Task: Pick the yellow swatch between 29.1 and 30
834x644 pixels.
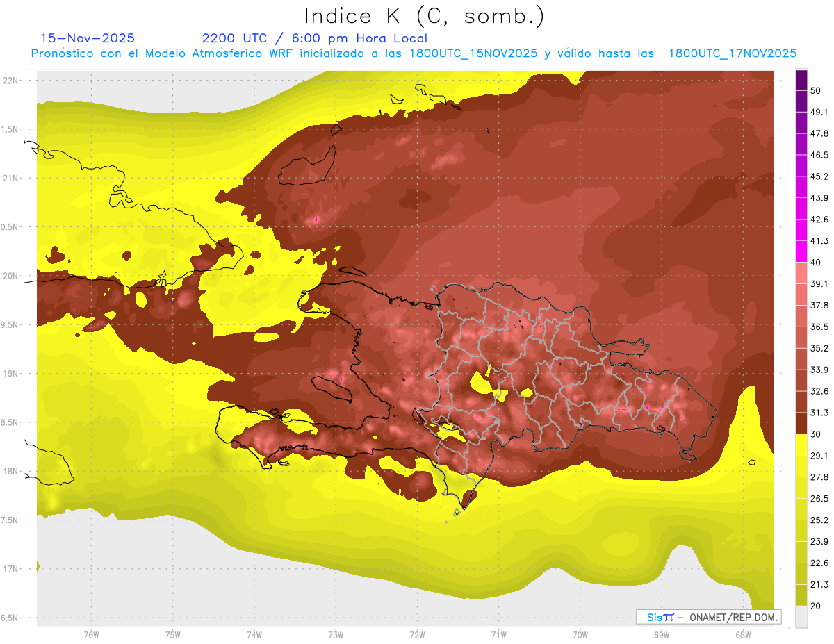Action: (x=801, y=445)
